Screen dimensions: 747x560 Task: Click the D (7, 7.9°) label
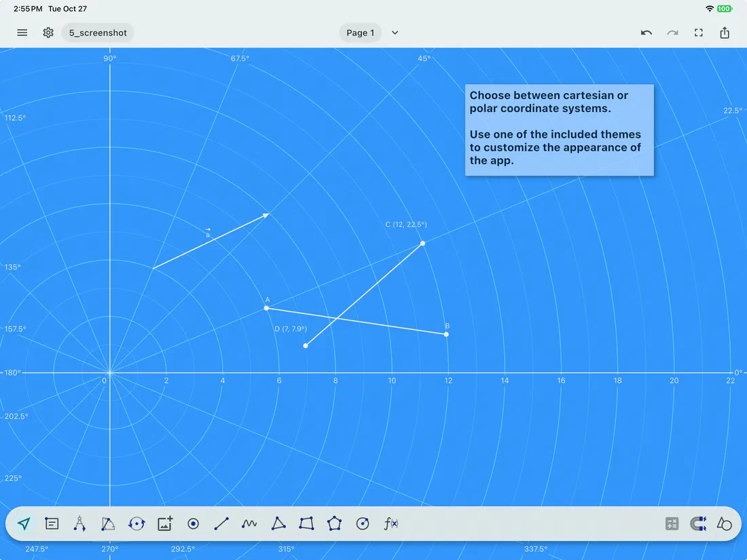(x=291, y=329)
